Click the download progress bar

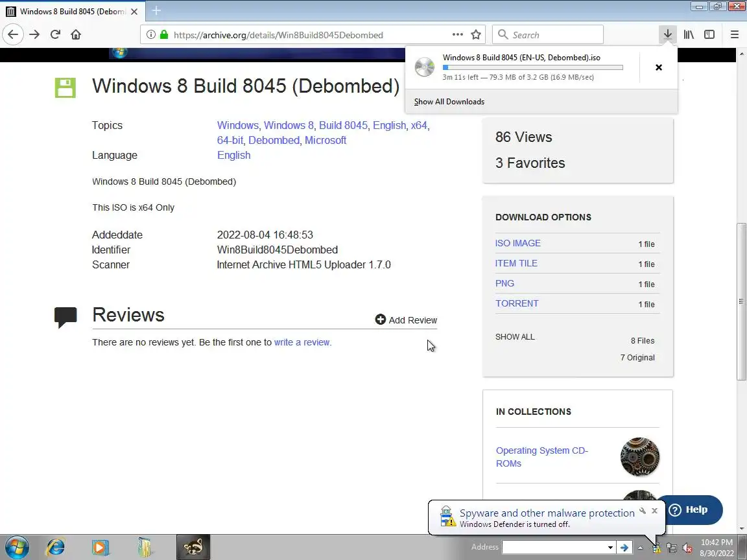click(x=532, y=67)
